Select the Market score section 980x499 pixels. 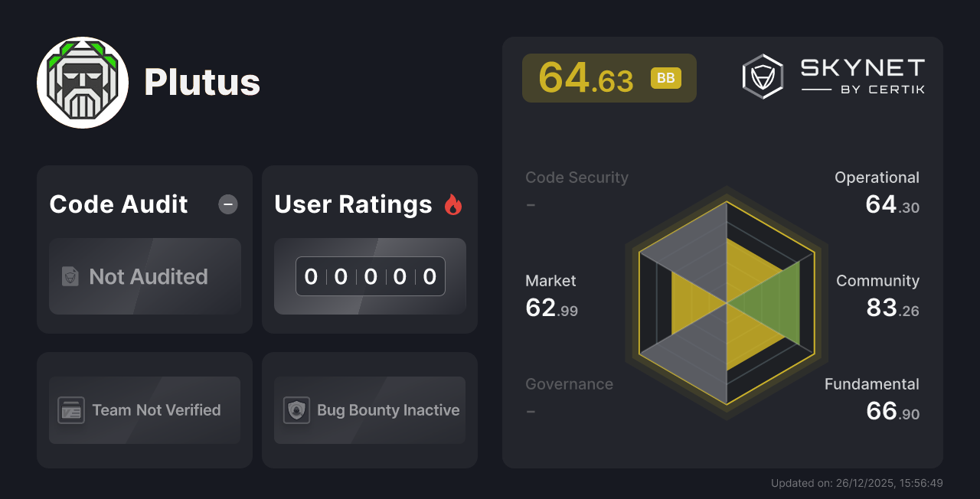click(550, 293)
